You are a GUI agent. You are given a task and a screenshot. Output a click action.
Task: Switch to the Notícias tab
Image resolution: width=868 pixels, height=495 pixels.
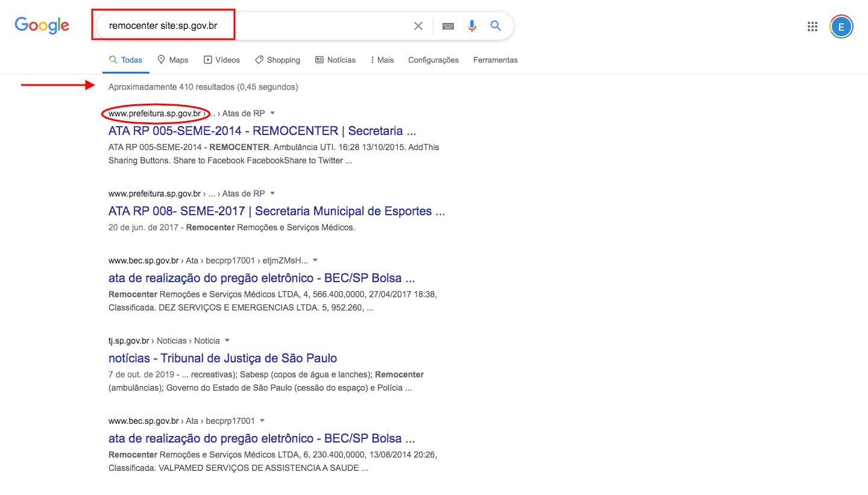(335, 60)
